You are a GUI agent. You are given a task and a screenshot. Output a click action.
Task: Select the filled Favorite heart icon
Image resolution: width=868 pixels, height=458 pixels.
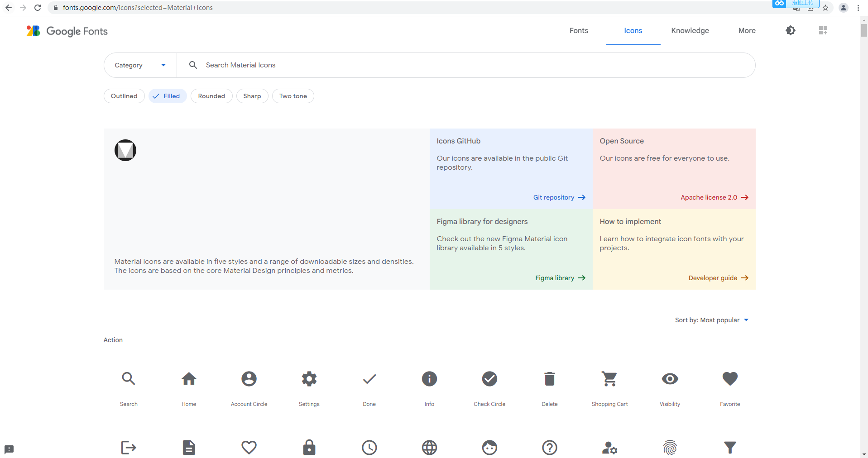[x=730, y=379]
